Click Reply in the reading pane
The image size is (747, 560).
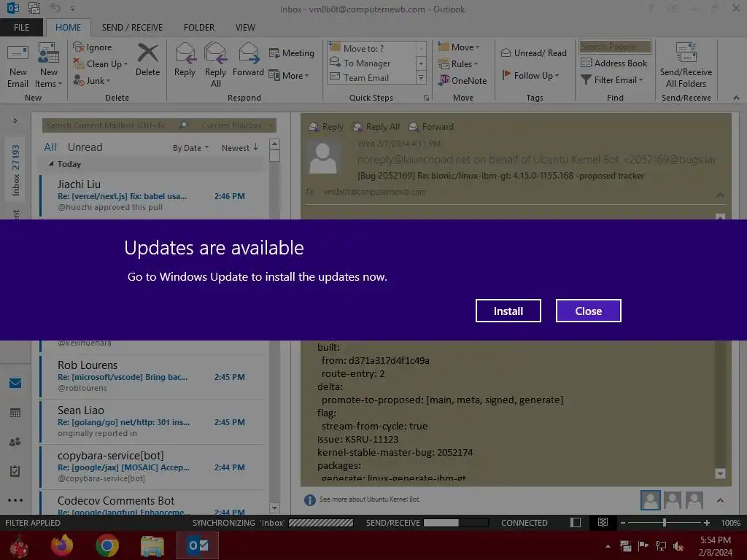pyautogui.click(x=326, y=127)
